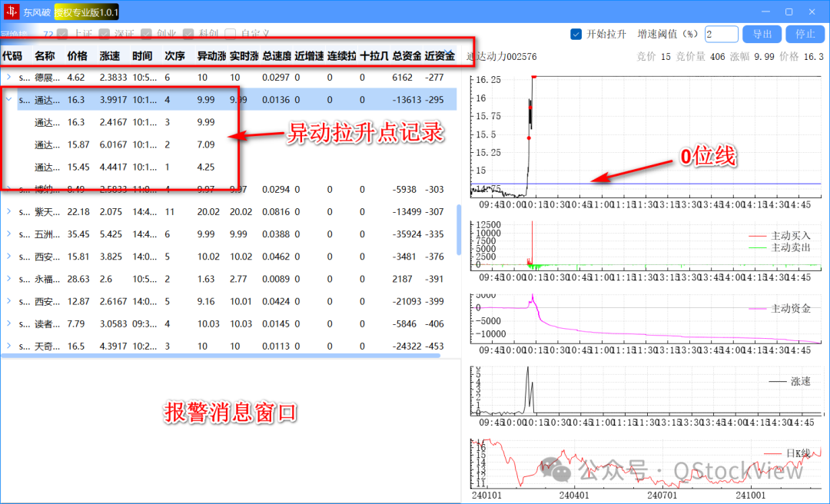830x504 pixels.
Task: Expand the 永福 stock row
Action: pyautogui.click(x=8, y=279)
